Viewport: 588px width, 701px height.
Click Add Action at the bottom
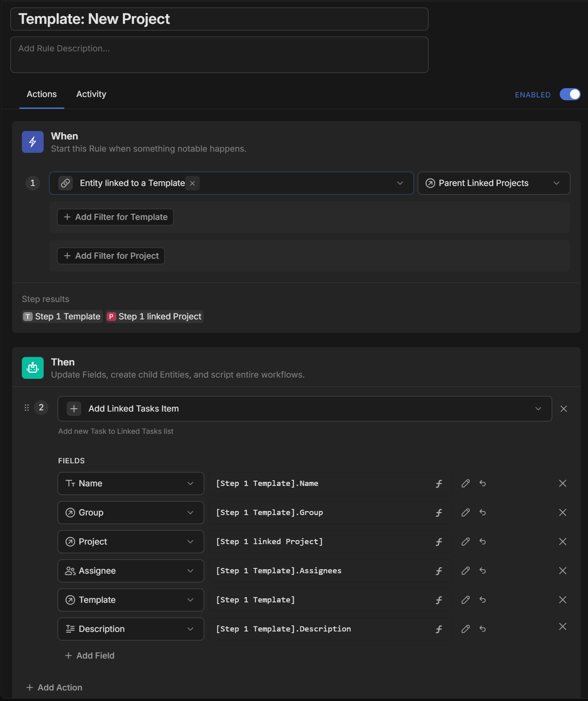[55, 688]
